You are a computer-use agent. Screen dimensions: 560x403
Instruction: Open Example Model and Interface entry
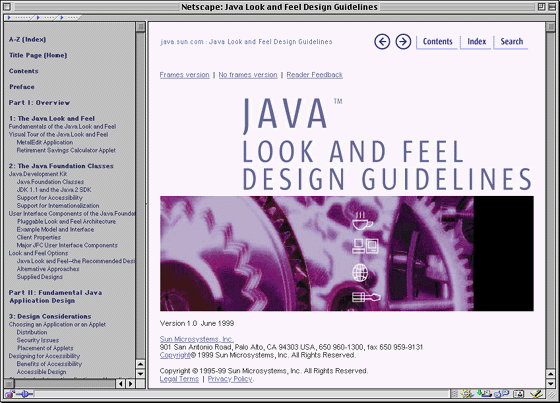[55, 229]
